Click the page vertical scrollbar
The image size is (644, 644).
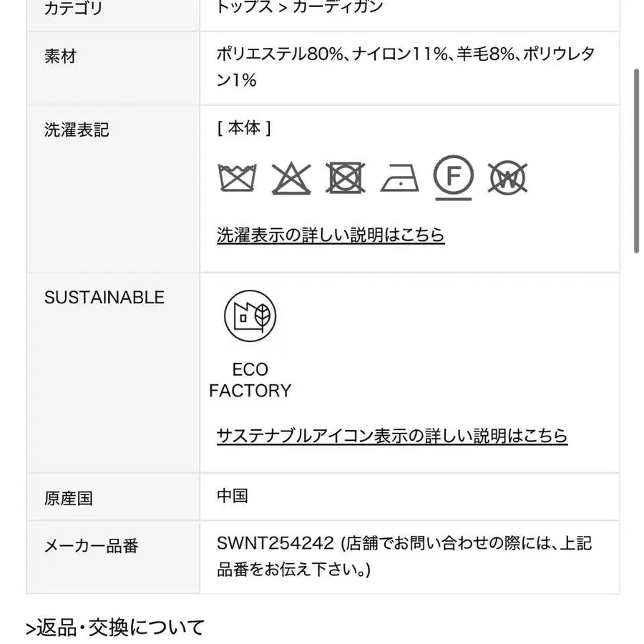point(636,161)
